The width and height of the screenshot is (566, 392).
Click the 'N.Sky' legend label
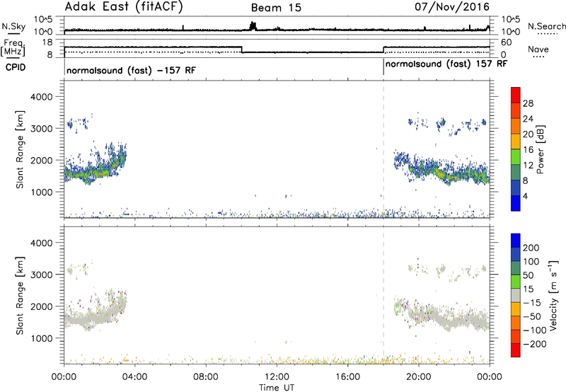[x=13, y=26]
